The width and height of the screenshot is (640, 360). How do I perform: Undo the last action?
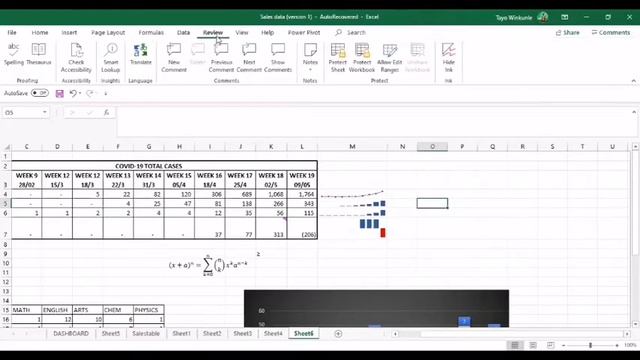click(x=73, y=93)
